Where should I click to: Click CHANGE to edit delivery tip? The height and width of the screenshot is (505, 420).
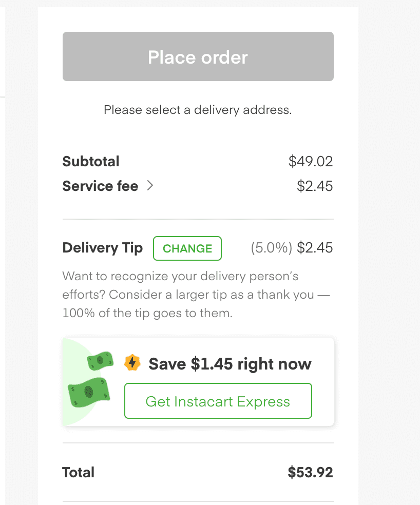point(187,248)
